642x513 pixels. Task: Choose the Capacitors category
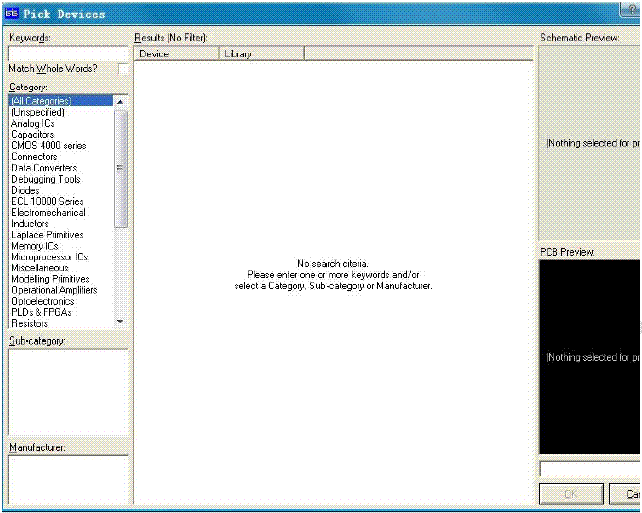tap(33, 135)
